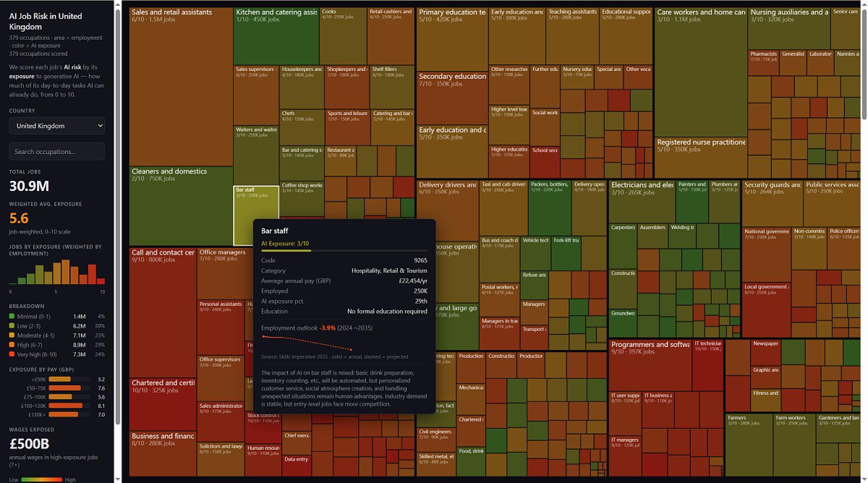Select the Kitchen and catering assistants tile

click(x=276, y=36)
